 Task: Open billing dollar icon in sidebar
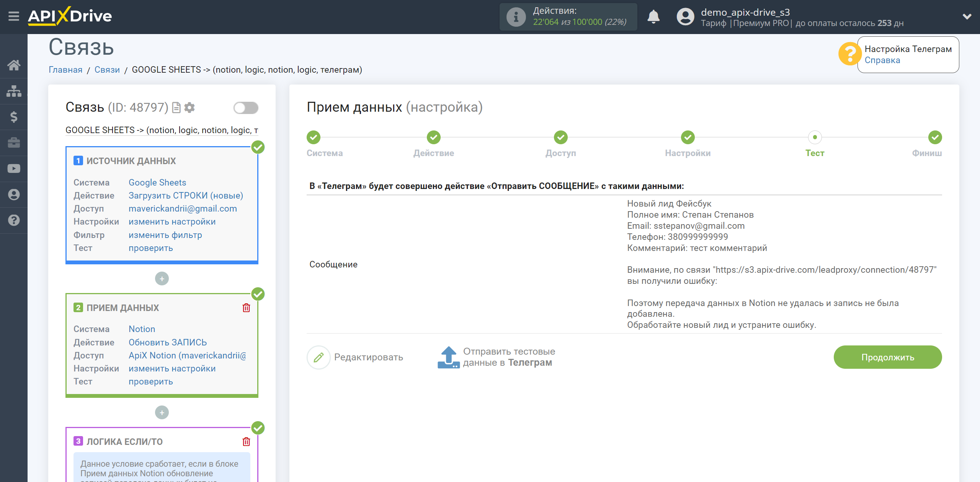(14, 117)
